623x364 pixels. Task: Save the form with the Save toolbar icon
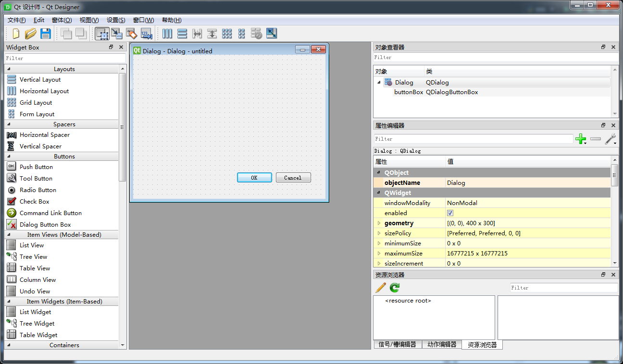(45, 34)
